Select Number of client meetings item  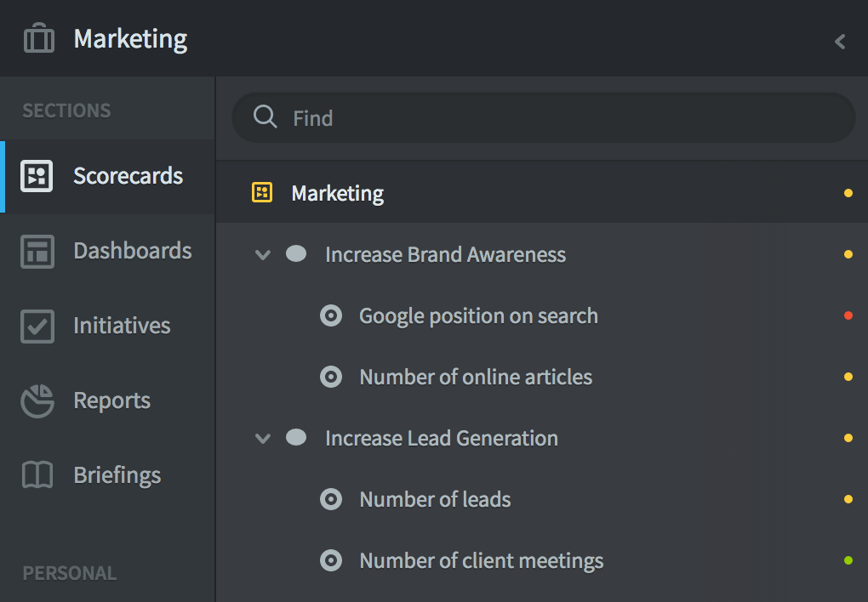(481, 561)
